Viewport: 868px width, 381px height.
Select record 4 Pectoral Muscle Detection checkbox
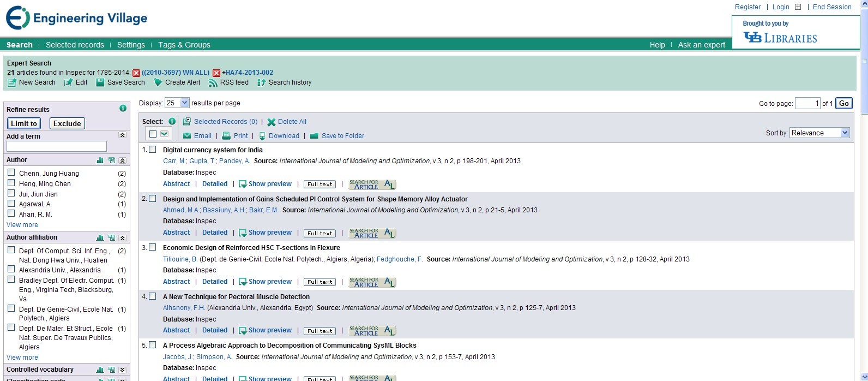point(153,296)
